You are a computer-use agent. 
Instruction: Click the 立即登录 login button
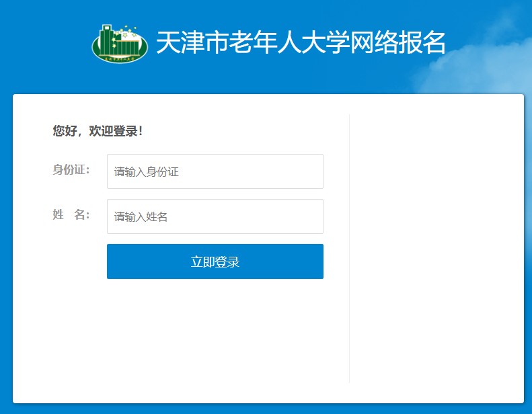[215, 261]
